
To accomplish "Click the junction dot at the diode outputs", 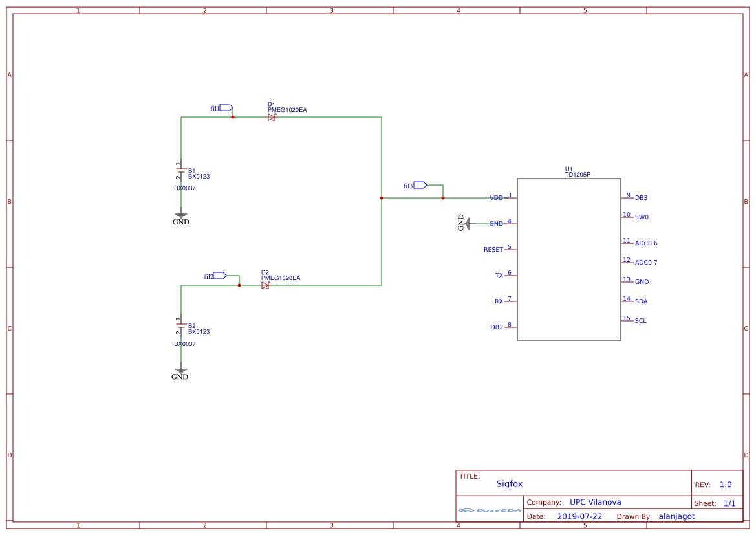I will [x=382, y=198].
